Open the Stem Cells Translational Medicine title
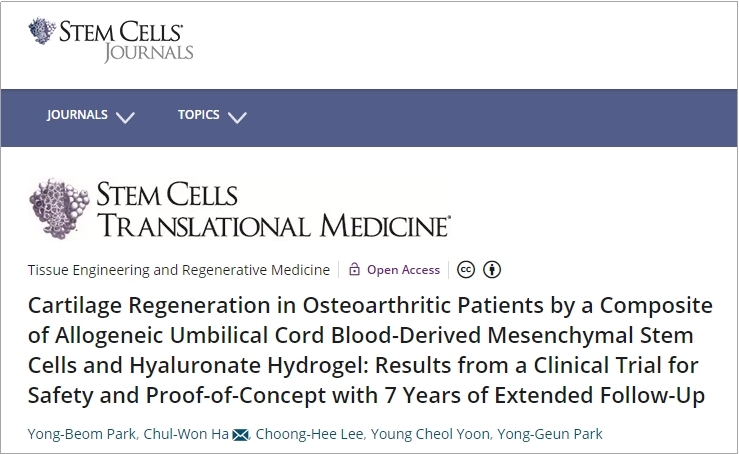The width and height of the screenshot is (739, 454). tap(273, 209)
